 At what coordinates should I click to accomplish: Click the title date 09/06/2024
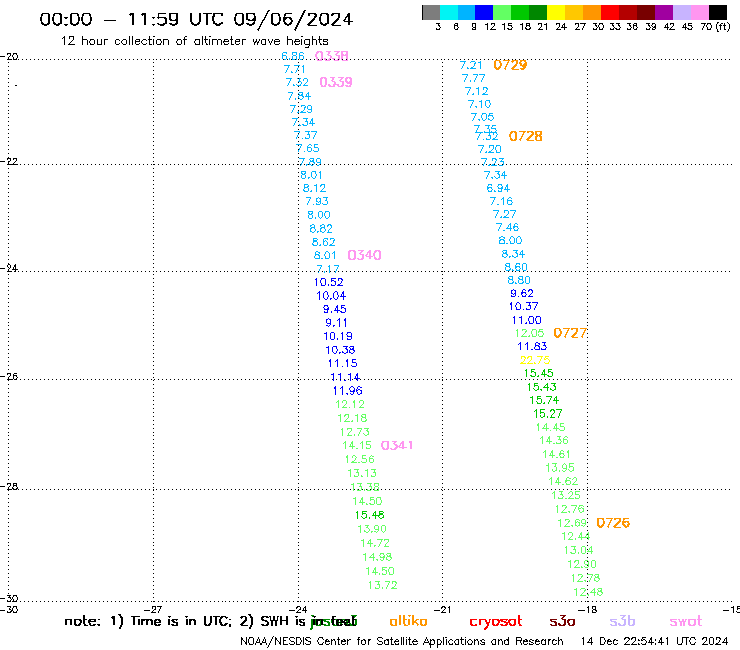[293, 20]
